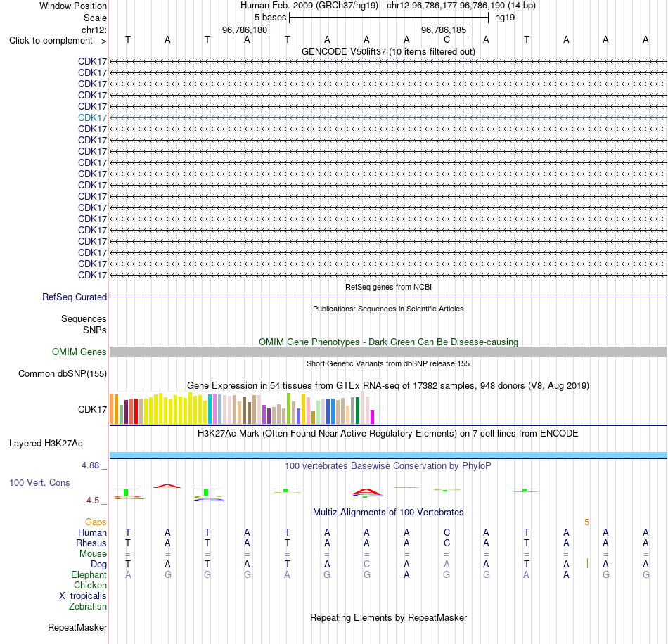
Task: Click the X_tropicalis alignment row label
Action: pyautogui.click(x=83, y=596)
